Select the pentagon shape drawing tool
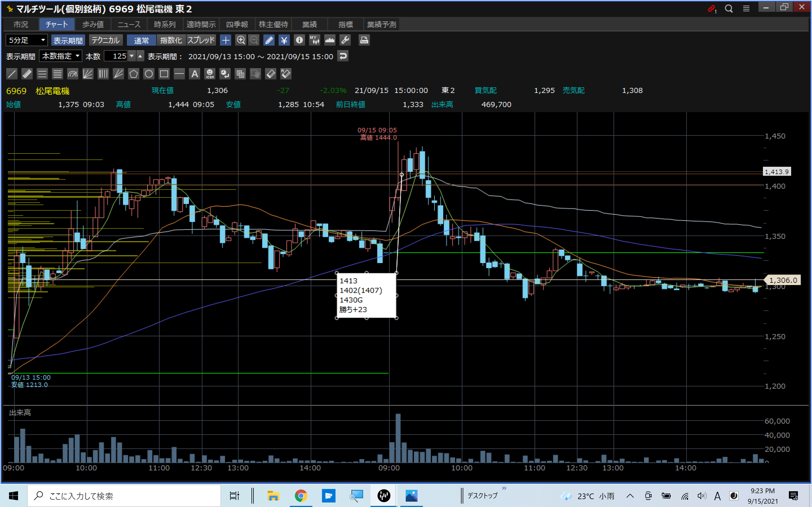Screen dimensions: 812x507 pyautogui.click(x=134, y=74)
